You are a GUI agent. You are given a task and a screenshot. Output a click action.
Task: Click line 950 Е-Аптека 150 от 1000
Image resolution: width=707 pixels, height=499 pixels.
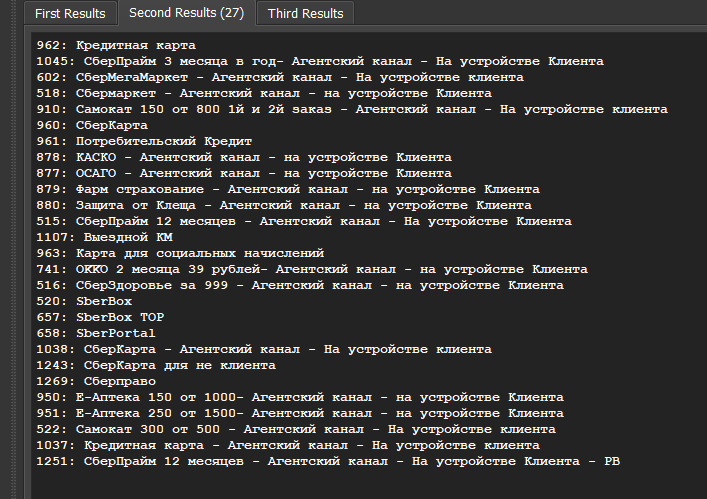click(300, 397)
